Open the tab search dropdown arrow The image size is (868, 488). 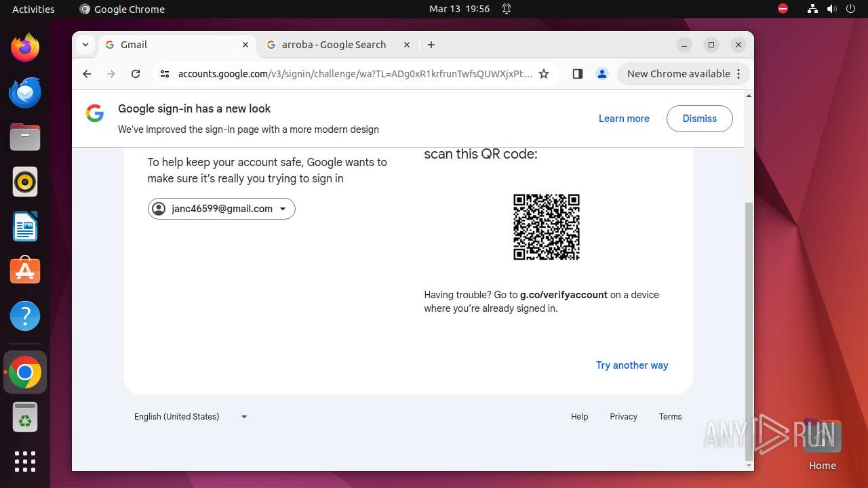coord(85,45)
